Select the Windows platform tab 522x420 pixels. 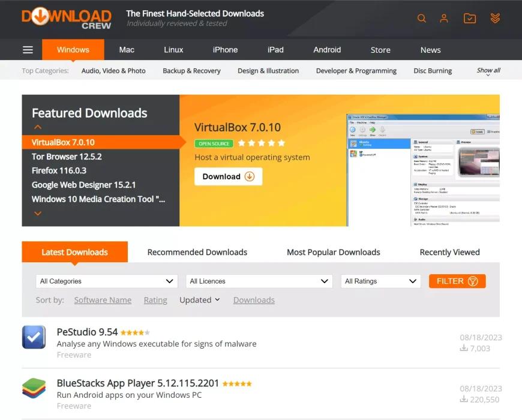pos(73,50)
